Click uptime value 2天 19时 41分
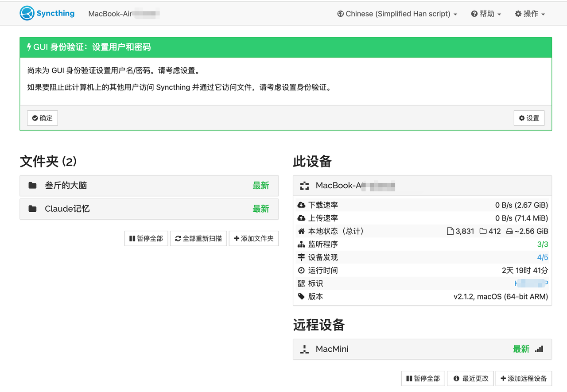Screen dimensions: 567x392 tap(525, 270)
